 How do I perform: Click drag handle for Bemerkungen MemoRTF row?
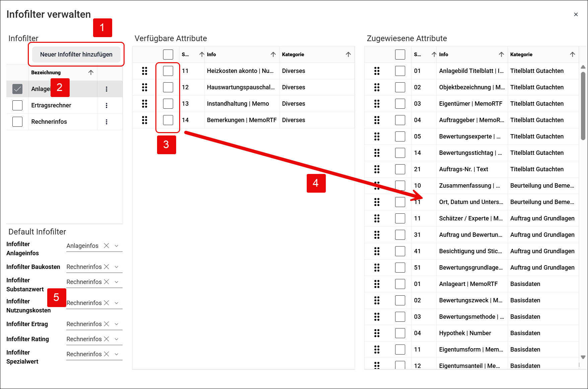(x=145, y=120)
